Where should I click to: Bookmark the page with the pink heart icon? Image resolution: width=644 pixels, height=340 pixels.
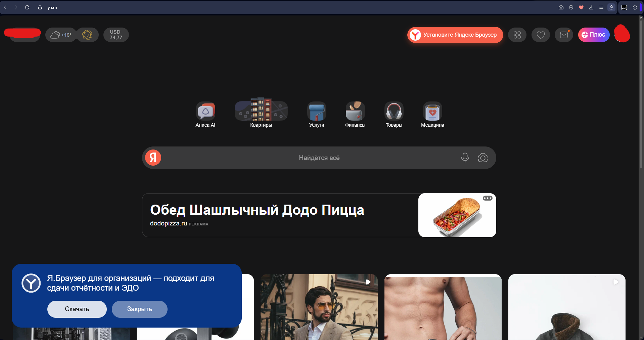(x=581, y=7)
